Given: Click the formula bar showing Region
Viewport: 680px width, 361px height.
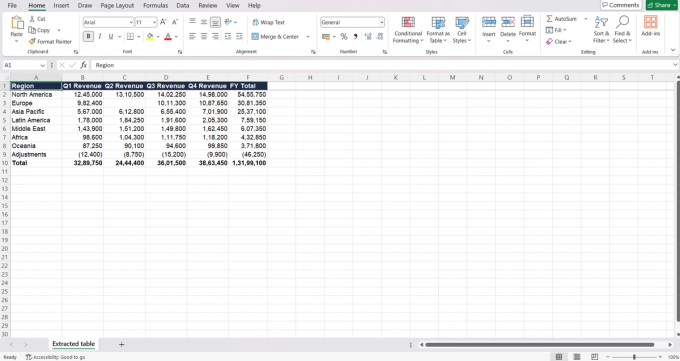Looking at the screenshot, I should click(382, 65).
